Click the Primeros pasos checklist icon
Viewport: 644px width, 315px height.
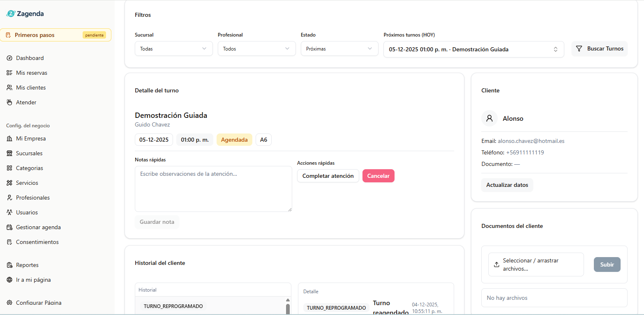pyautogui.click(x=8, y=35)
